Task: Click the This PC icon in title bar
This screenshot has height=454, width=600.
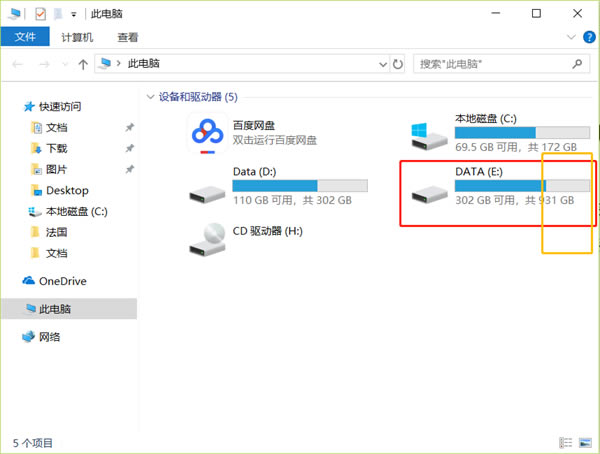Action: point(15,14)
